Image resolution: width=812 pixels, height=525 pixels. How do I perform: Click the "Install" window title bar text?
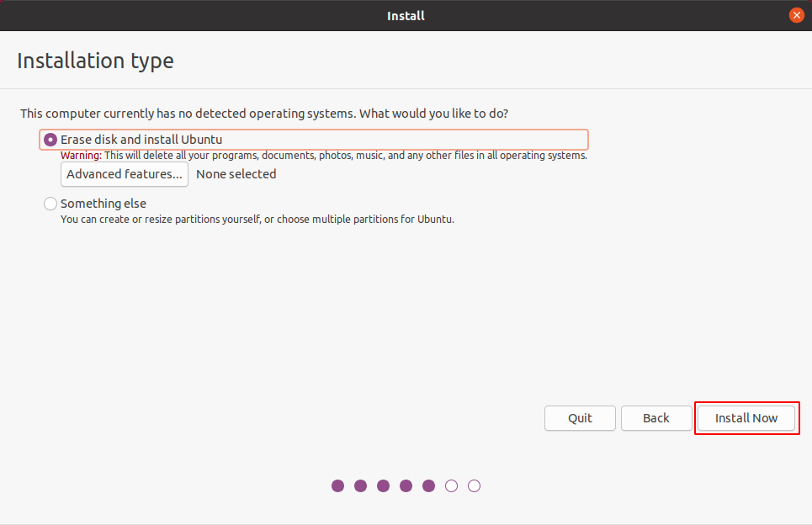(406, 15)
